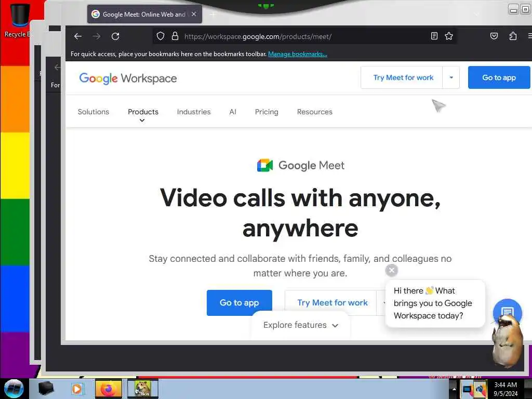Viewport: 532px width, 399px height.
Task: Expand the chevron under Products
Action: [x=142, y=121]
